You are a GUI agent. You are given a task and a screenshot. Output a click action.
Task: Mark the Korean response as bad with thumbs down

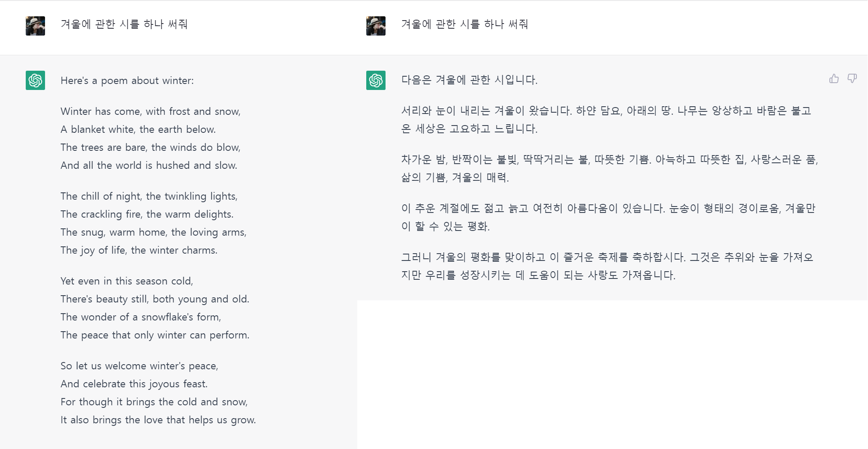click(852, 78)
